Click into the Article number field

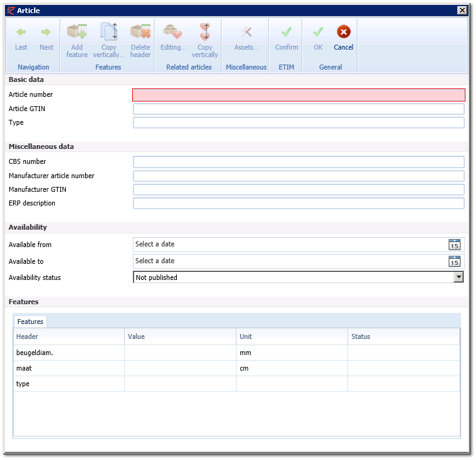pos(299,95)
